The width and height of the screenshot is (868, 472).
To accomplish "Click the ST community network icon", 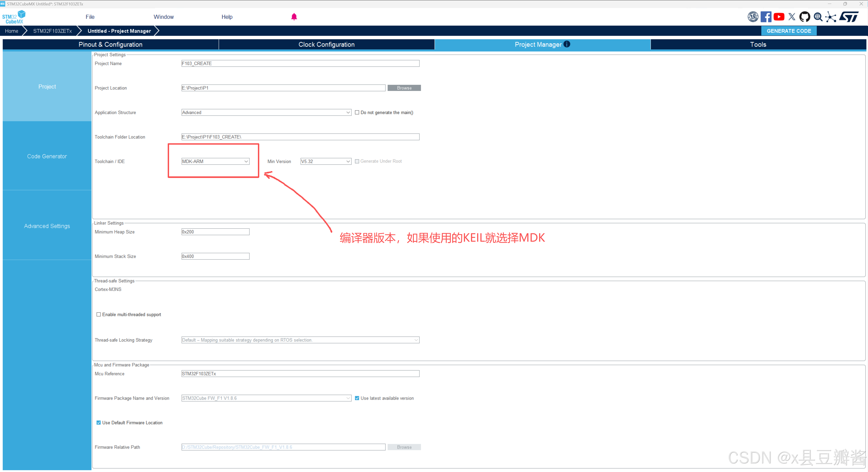I will click(x=831, y=17).
